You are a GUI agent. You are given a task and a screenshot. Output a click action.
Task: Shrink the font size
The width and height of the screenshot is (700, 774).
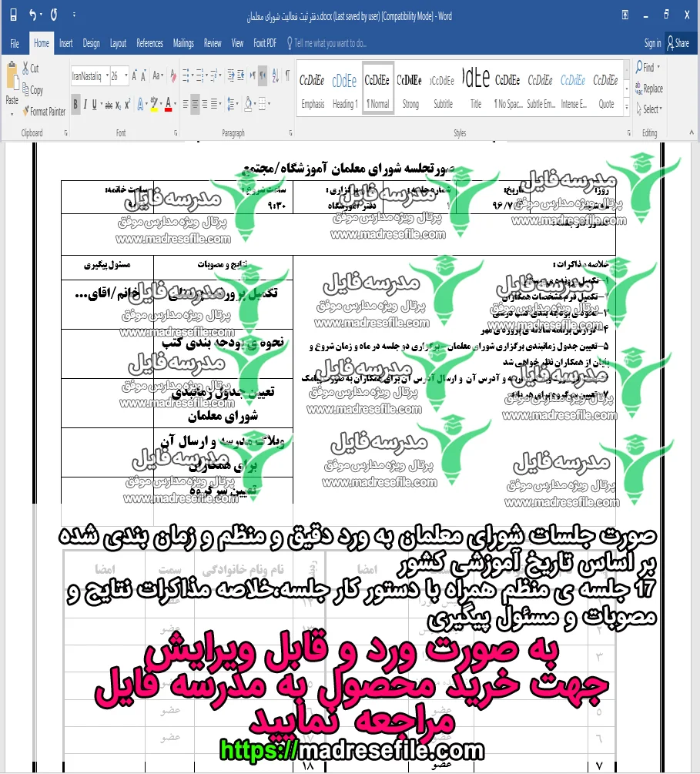[143, 76]
